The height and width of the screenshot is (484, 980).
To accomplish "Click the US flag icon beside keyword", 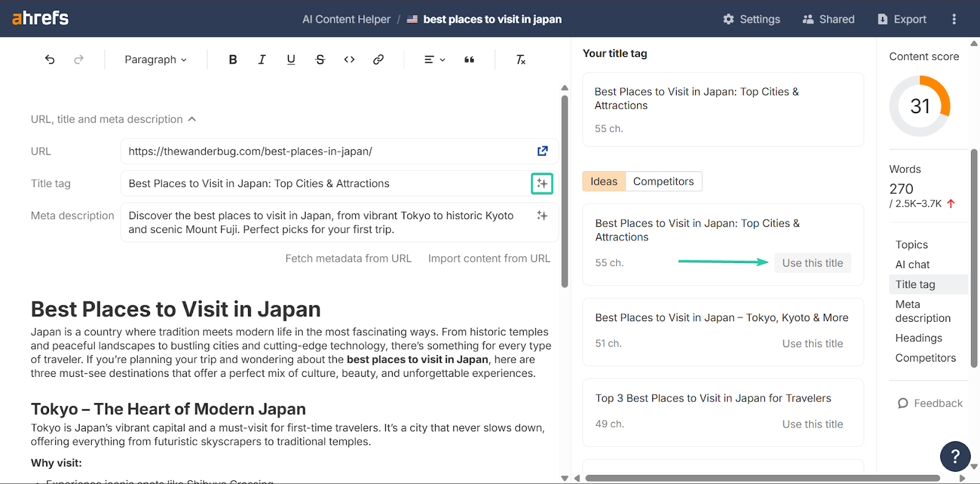I will point(412,19).
